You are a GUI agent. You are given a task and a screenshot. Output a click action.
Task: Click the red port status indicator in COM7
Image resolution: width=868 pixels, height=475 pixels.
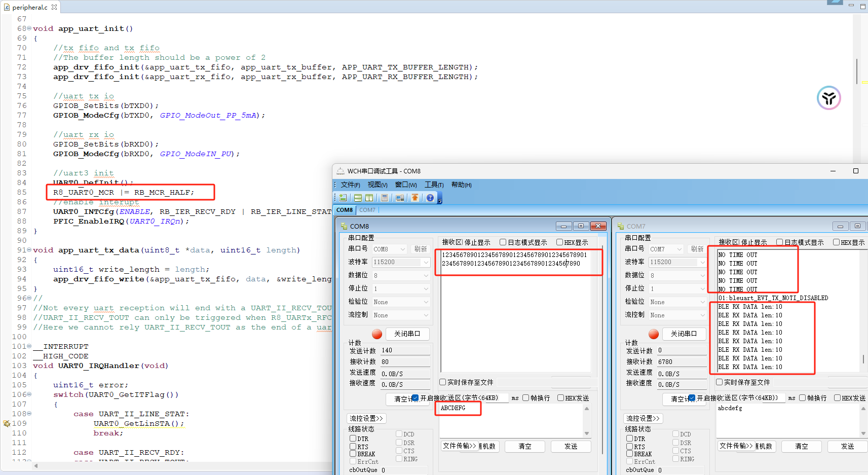click(x=654, y=334)
